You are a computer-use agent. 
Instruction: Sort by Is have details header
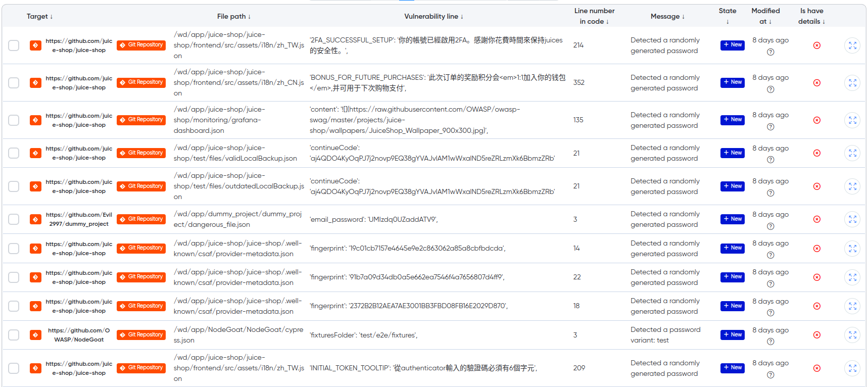pyautogui.click(x=811, y=16)
